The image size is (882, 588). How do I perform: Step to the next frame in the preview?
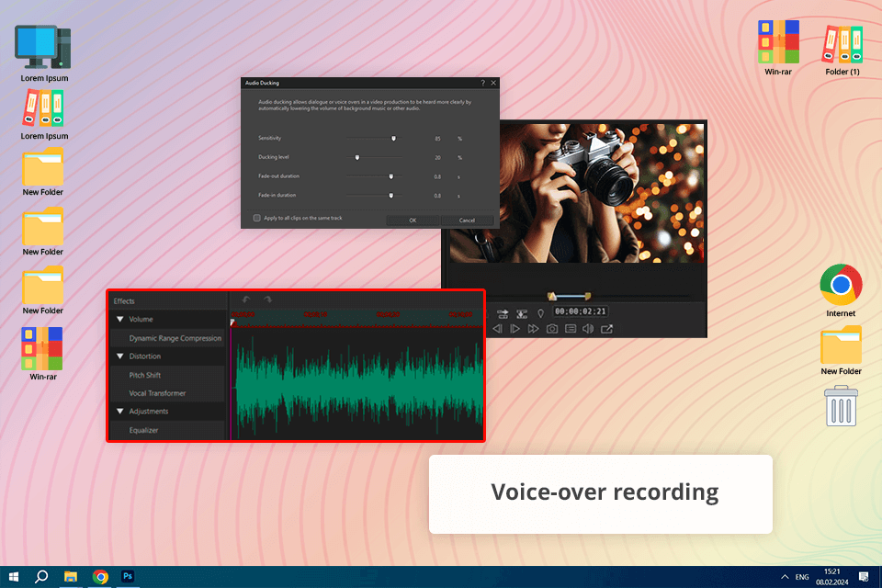(x=514, y=329)
